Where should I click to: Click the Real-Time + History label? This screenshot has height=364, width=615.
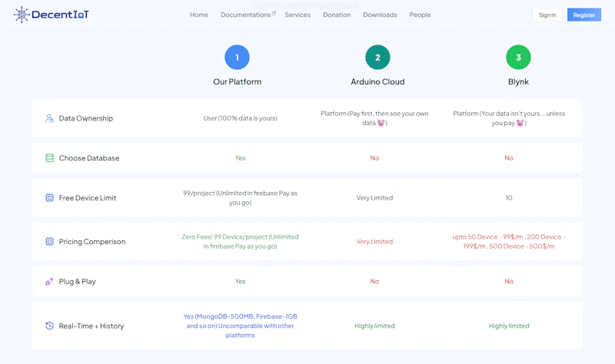point(91,326)
